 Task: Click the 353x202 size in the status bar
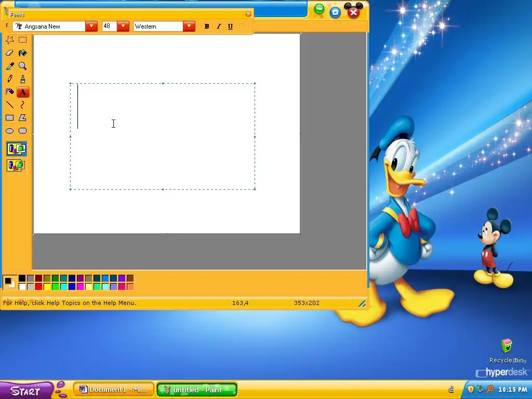point(307,303)
